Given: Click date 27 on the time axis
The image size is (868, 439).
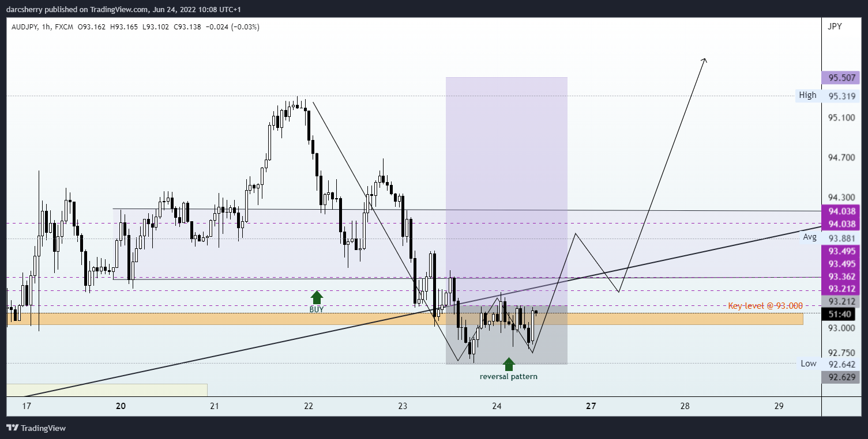Looking at the screenshot, I should [591, 406].
